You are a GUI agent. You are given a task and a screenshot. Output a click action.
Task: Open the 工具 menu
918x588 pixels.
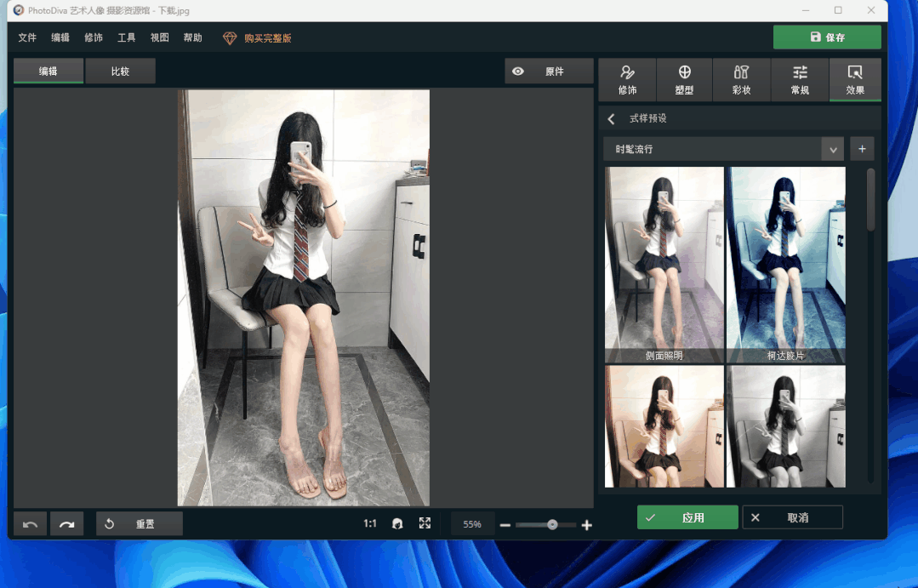click(x=127, y=37)
